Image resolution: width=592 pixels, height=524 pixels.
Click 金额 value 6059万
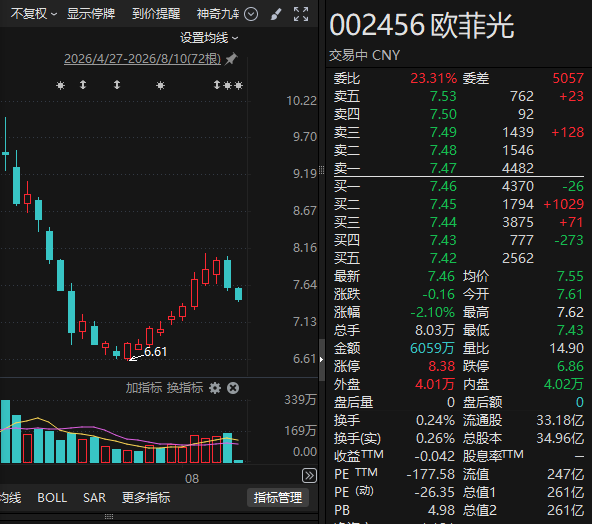pos(432,348)
